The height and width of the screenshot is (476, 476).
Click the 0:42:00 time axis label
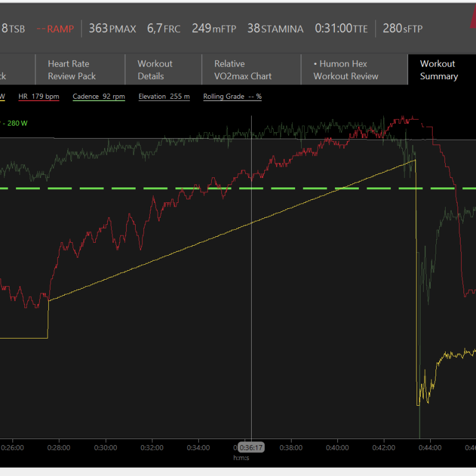point(384,448)
